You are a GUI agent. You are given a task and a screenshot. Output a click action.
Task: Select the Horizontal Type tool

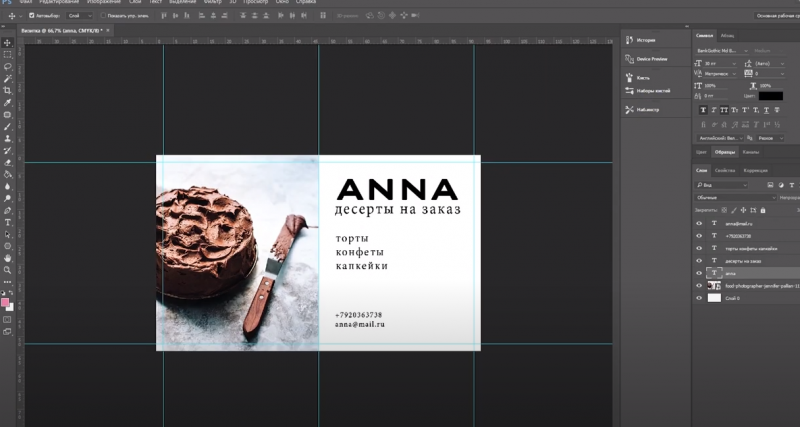8,222
